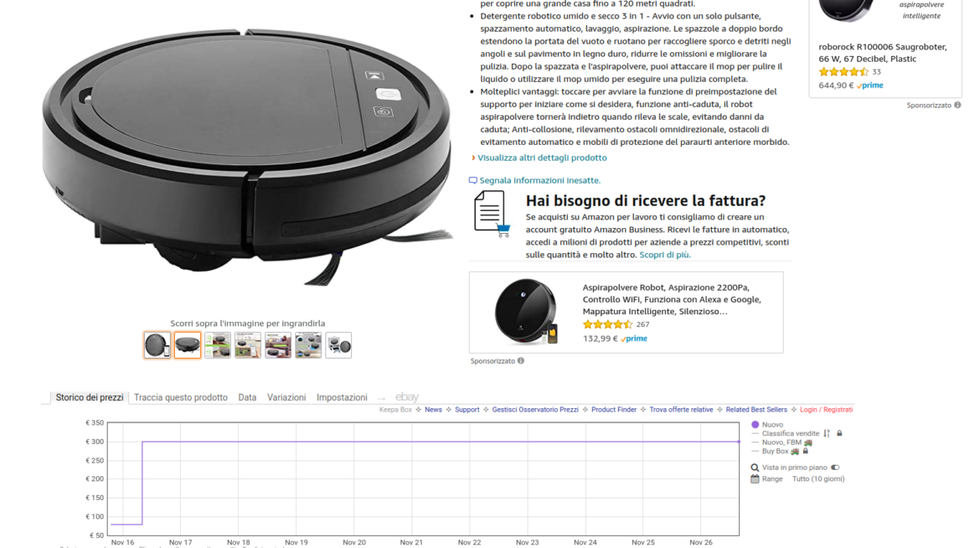Screen dimensions: 980x548
Task: Click truck icon beside Nuovo, FBM
Action: click(808, 442)
